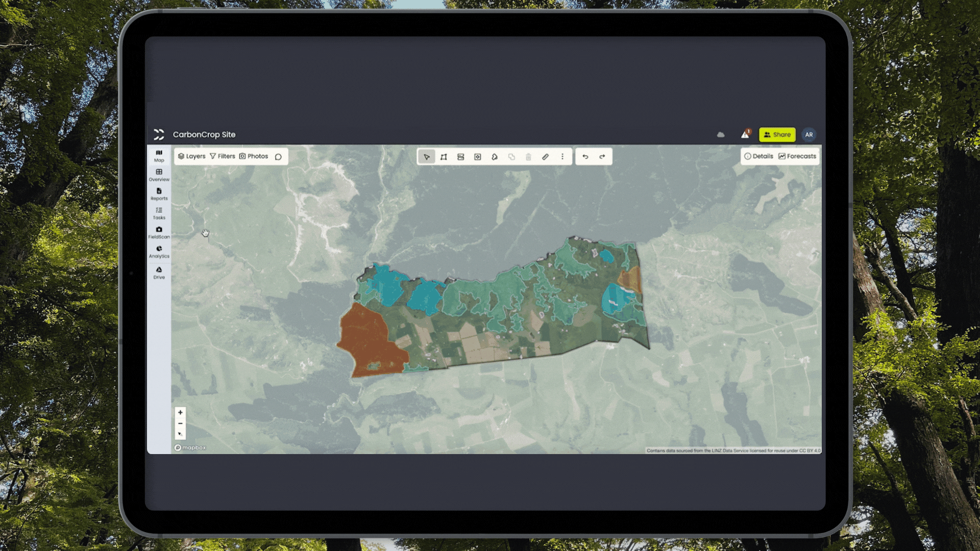
Task: Click the redo arrow
Action: click(602, 157)
